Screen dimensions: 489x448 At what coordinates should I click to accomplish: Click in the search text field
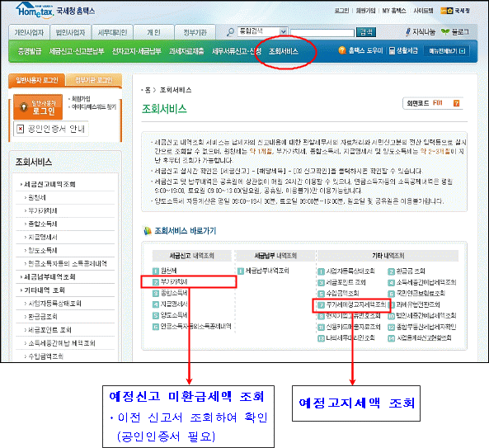tap(322, 32)
